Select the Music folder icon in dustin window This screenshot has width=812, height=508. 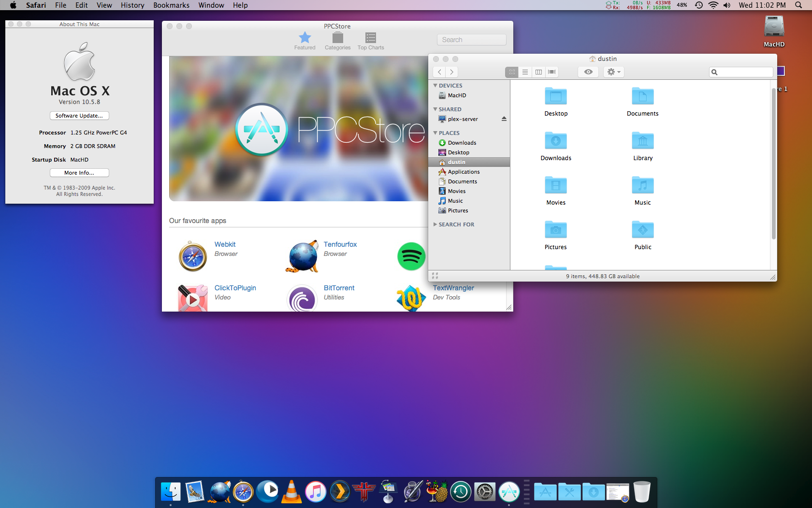pos(643,185)
